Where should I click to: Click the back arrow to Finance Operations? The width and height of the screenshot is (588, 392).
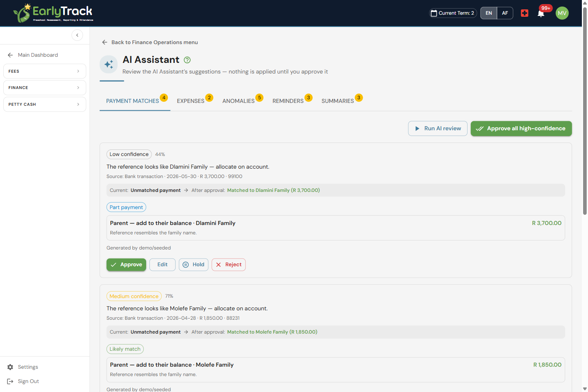pyautogui.click(x=105, y=42)
